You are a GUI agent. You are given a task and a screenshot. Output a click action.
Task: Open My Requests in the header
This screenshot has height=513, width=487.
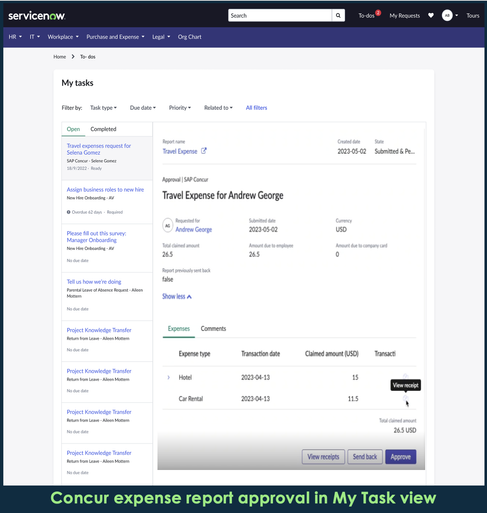click(405, 16)
